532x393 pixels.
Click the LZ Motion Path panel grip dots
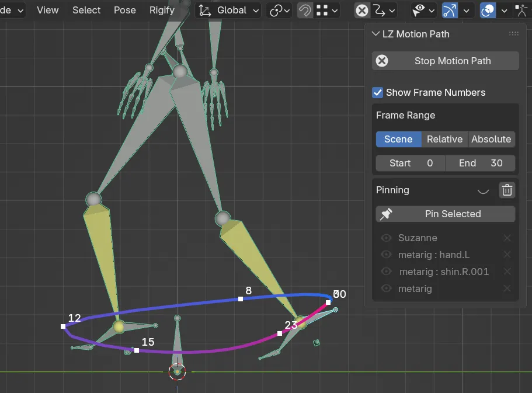(514, 34)
